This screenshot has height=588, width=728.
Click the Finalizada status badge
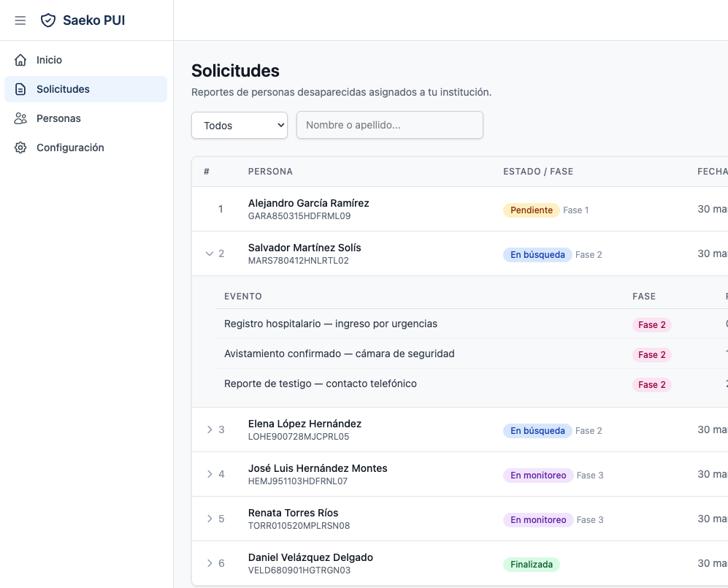(x=531, y=565)
